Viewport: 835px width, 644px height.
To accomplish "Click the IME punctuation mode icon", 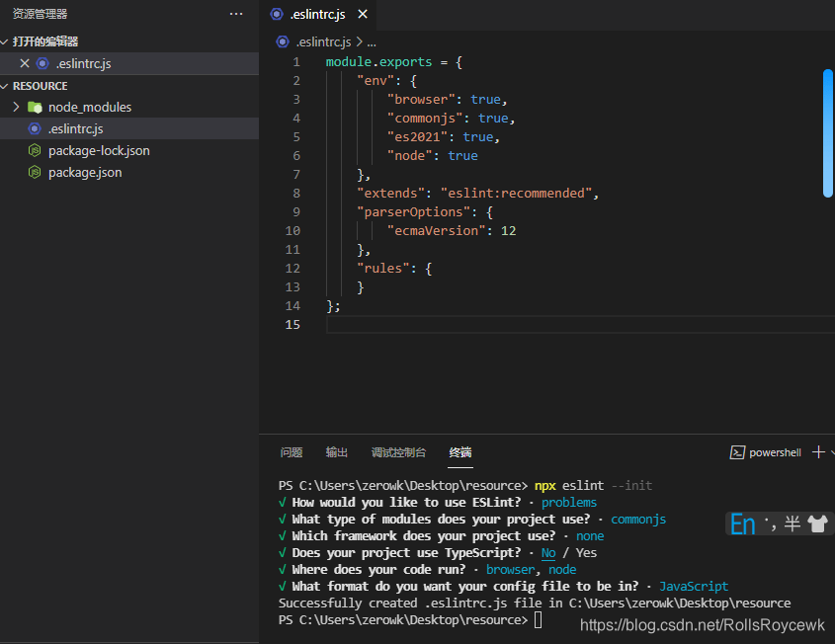I will point(770,524).
